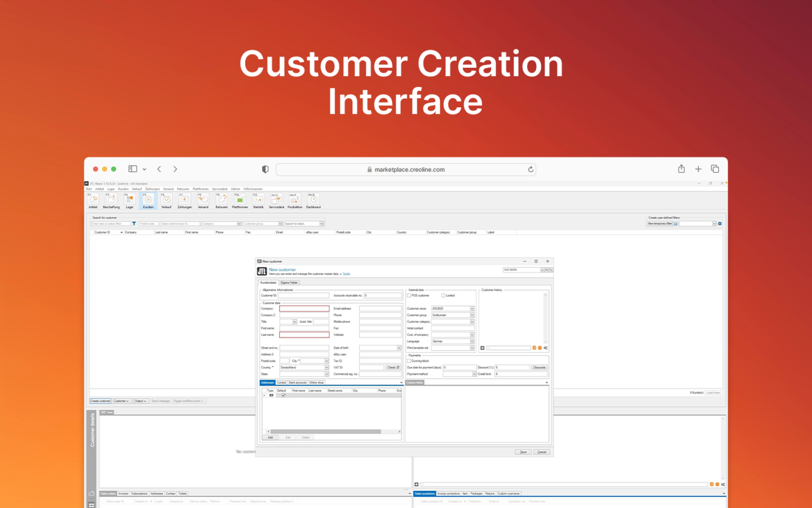Open the Produktion toolbar icon
Image resolution: width=812 pixels, height=508 pixels.
tap(295, 201)
